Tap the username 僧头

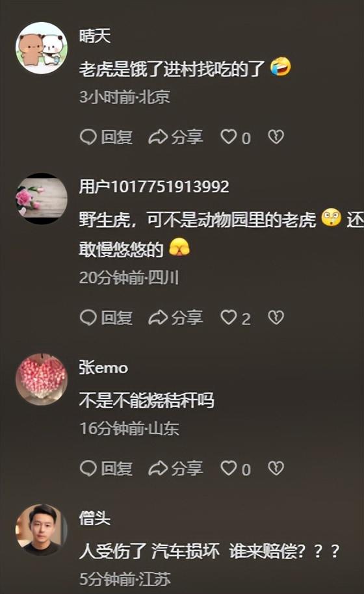(95, 518)
